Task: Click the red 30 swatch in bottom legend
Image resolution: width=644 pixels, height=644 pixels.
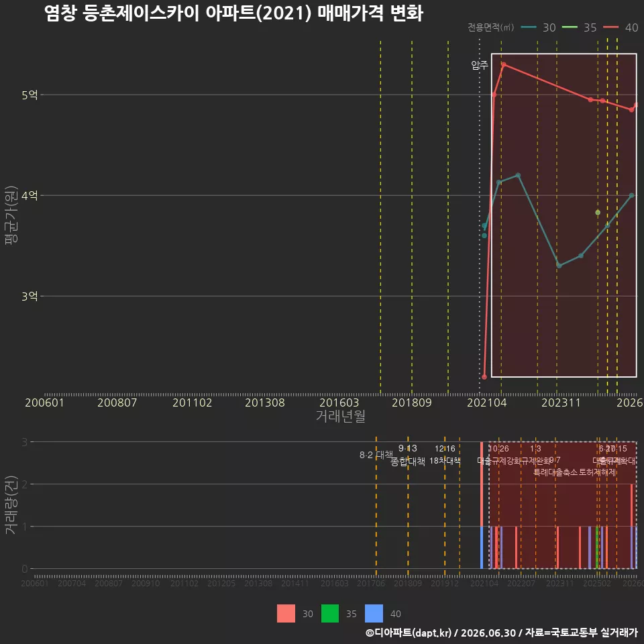Action: pyautogui.click(x=286, y=614)
